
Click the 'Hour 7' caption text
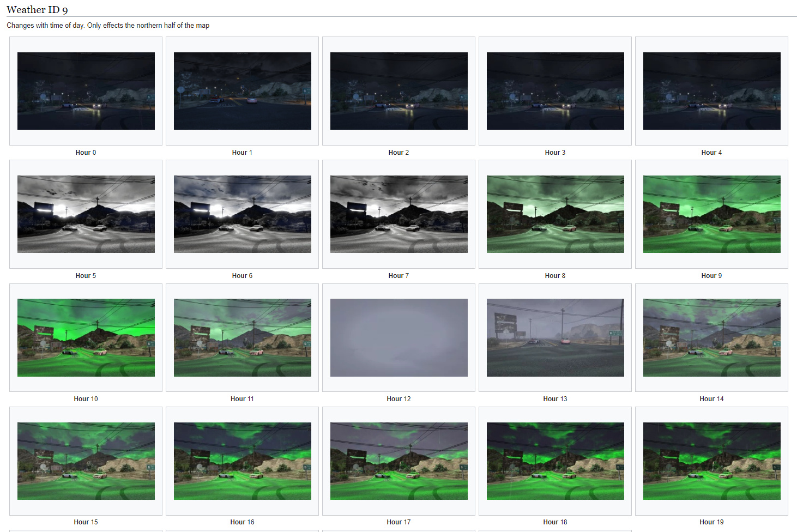tap(399, 276)
